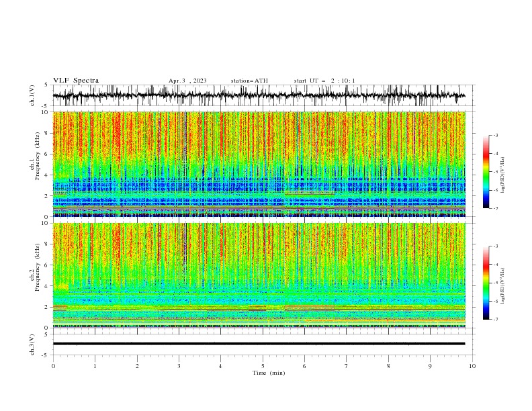Click the ch.3 flat black voltage trace
The width and height of the screenshot is (532, 411).
tap(259, 344)
